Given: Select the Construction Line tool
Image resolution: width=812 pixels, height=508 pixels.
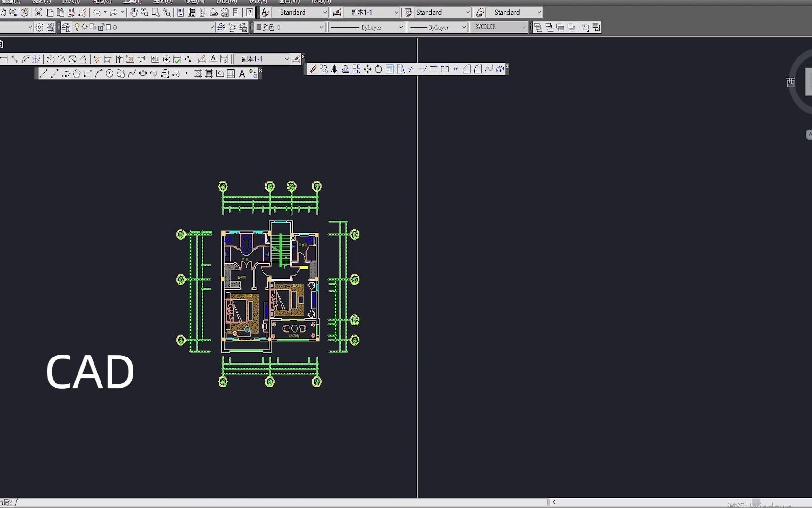Looking at the screenshot, I should coord(55,73).
